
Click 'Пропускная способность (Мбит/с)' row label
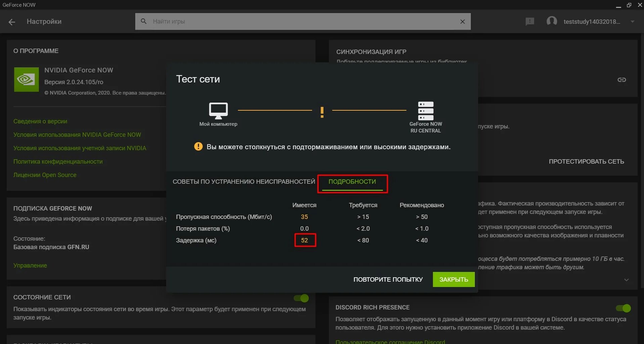(x=224, y=217)
